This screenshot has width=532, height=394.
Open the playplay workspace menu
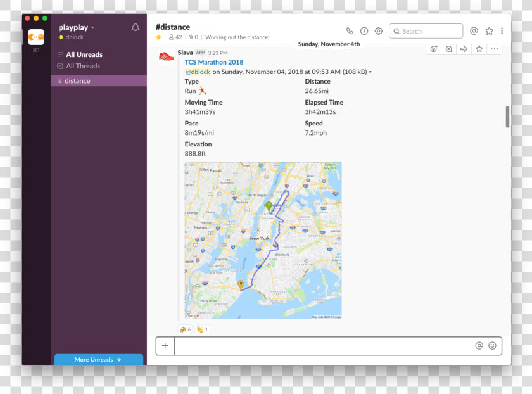click(77, 27)
